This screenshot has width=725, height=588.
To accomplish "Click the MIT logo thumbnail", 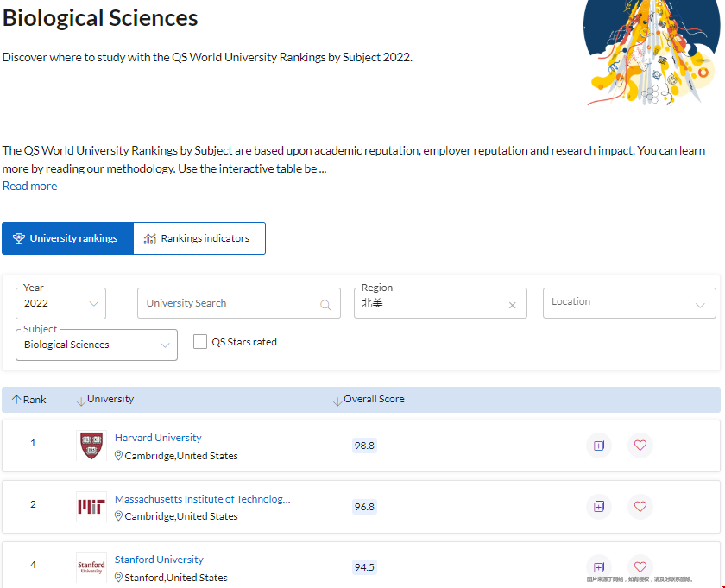I will point(91,507).
